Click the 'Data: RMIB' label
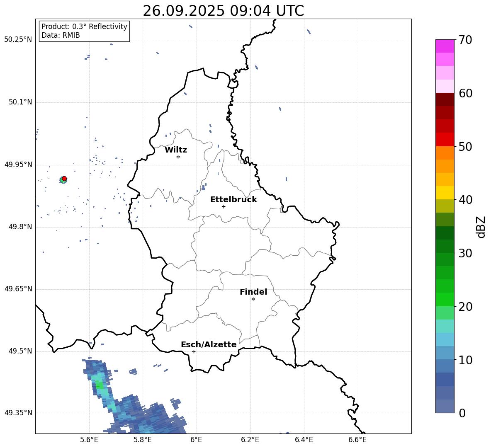This screenshot has height=448, width=491. coord(61,35)
